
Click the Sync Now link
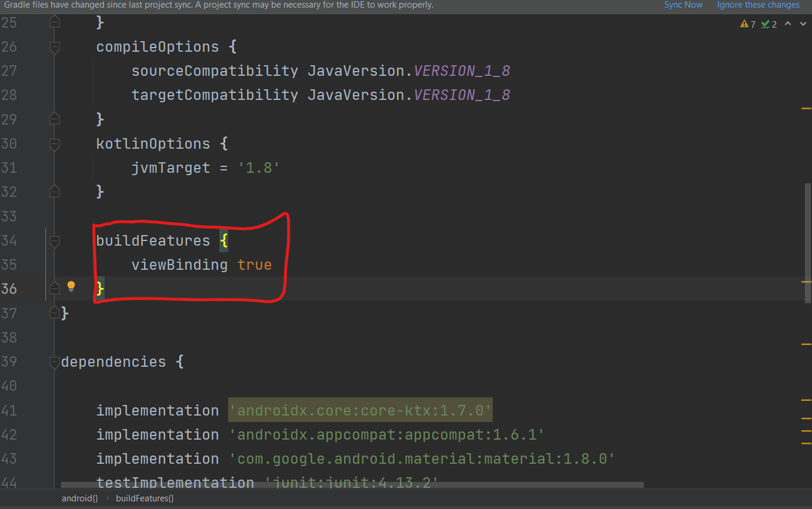tap(683, 5)
